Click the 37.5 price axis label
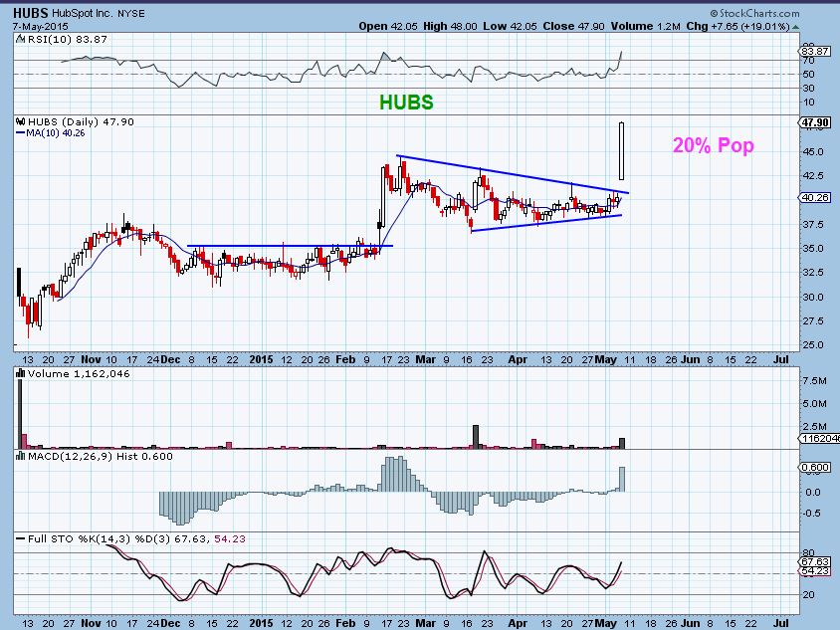 point(813,224)
